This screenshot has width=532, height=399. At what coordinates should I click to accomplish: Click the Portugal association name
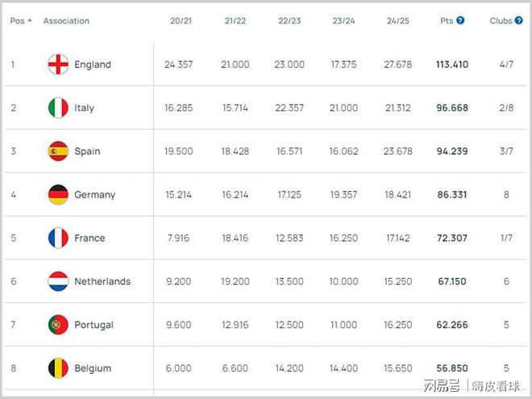tap(94, 326)
